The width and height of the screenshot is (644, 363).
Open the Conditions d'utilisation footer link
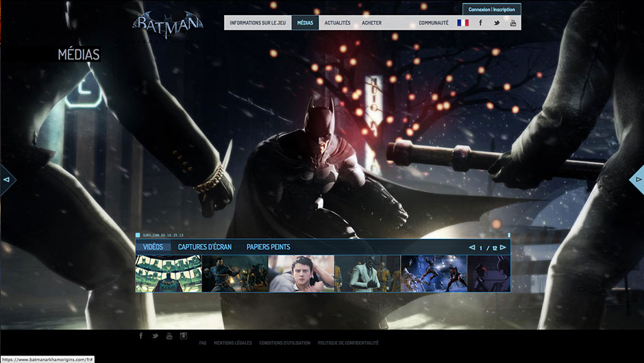284,343
